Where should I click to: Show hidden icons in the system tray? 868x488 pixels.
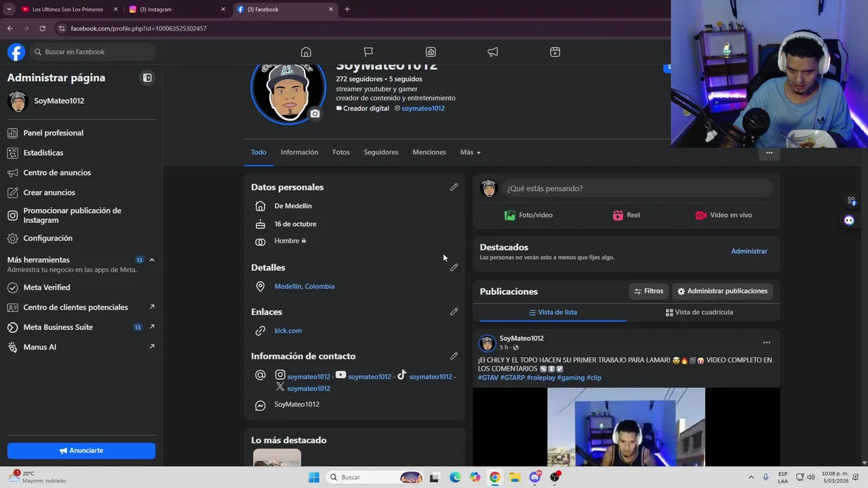751,477
